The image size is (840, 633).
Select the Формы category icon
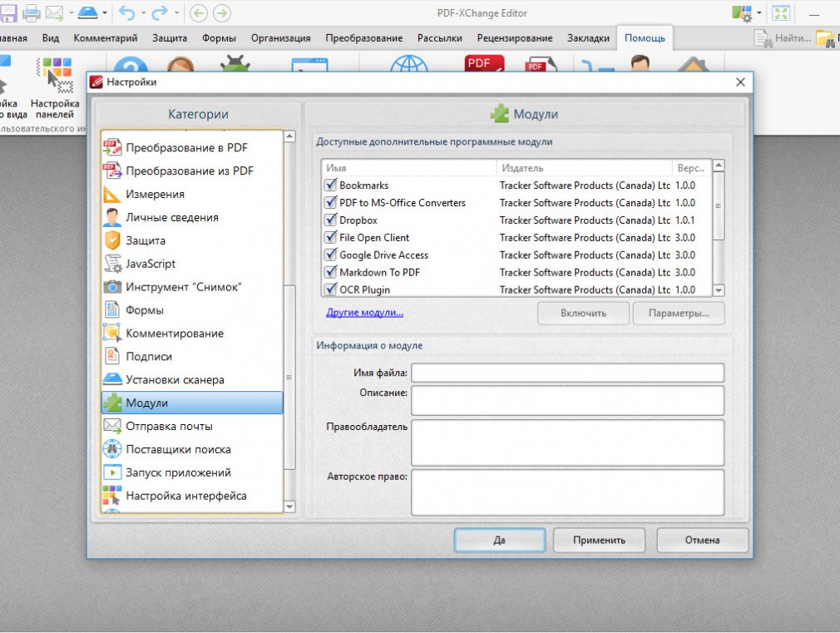point(112,309)
